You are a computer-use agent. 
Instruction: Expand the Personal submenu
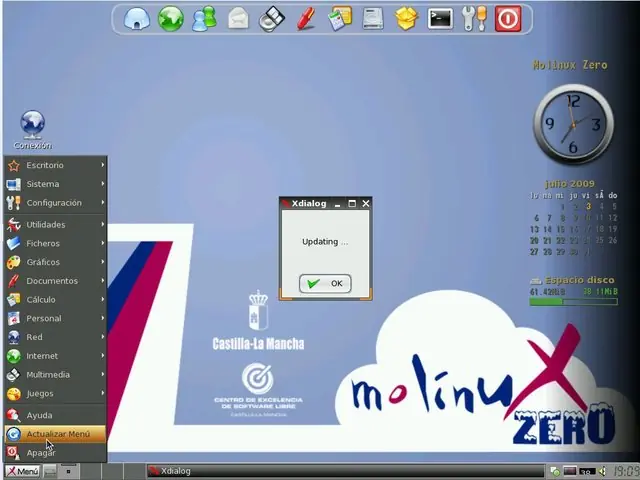(56, 318)
